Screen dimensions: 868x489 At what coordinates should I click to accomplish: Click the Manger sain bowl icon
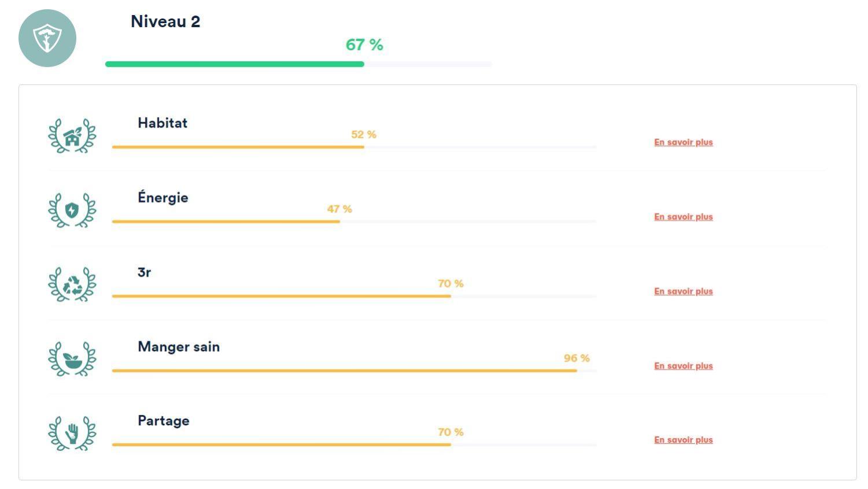click(x=72, y=360)
